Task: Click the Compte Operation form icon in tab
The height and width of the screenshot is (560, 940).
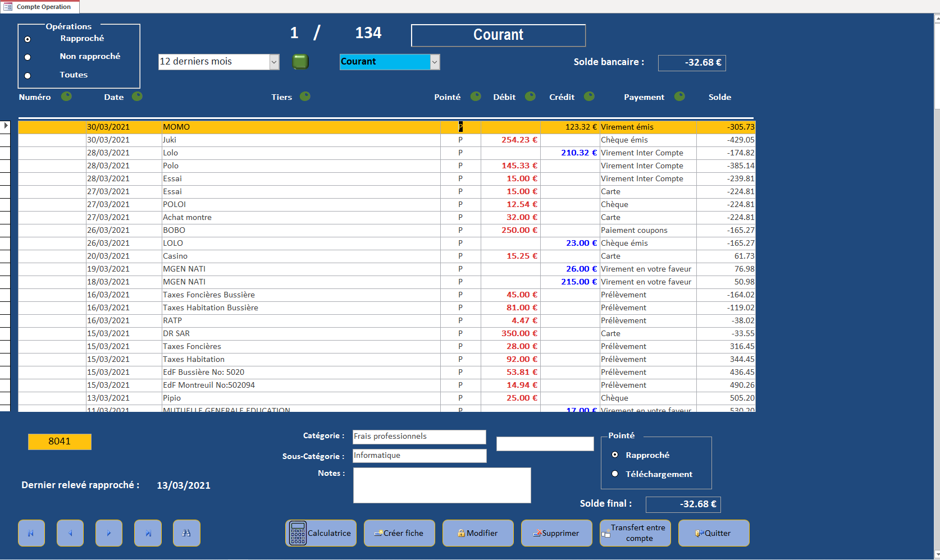Action: 8,7
